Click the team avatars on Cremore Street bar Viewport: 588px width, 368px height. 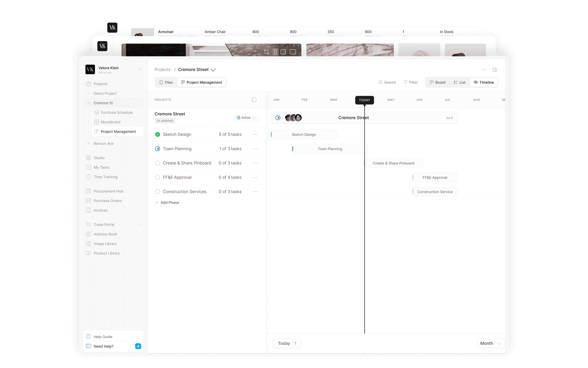(x=293, y=118)
